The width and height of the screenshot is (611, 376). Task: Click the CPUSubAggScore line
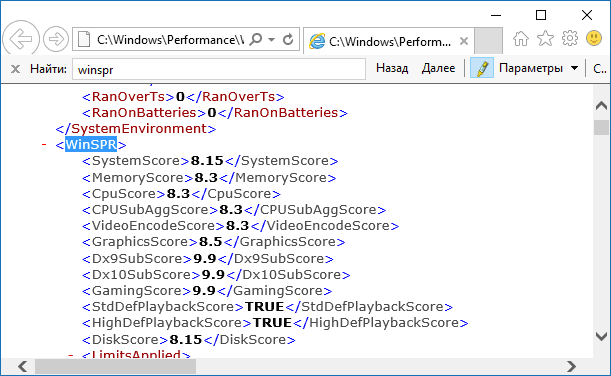tap(234, 210)
